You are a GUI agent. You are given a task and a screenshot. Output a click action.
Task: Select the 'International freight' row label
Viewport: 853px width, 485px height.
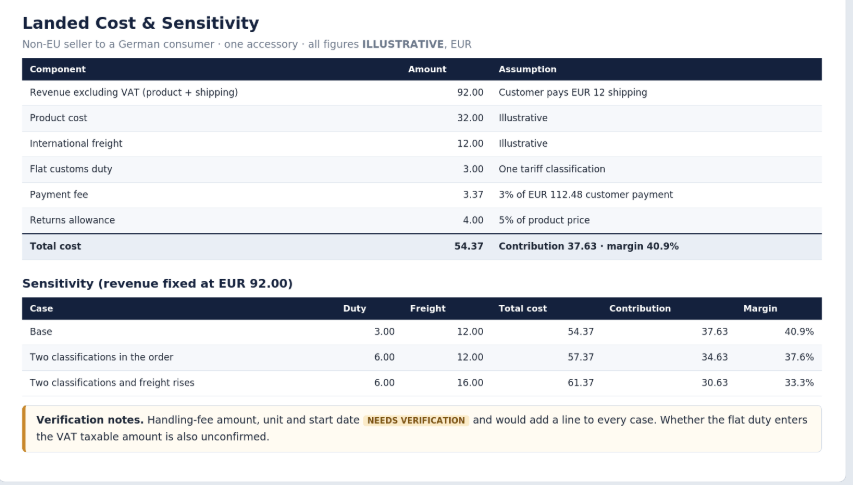pyautogui.click(x=76, y=144)
